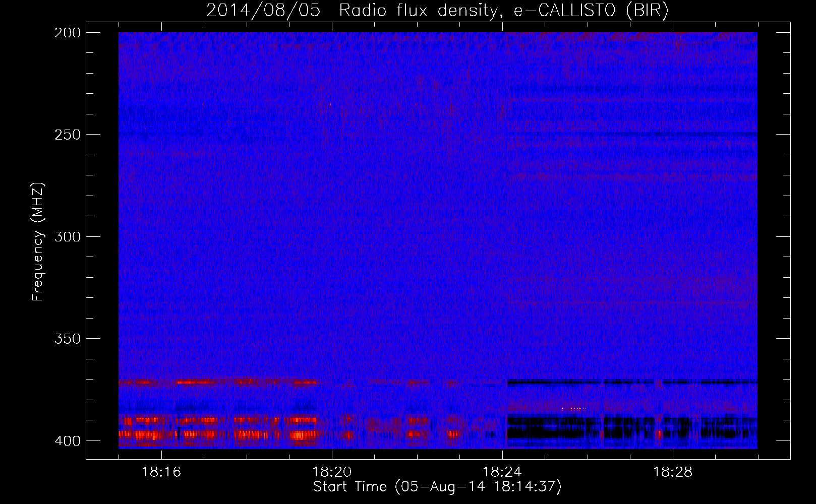
Task: Click the 200 frequency tick label
Action: click(68, 33)
